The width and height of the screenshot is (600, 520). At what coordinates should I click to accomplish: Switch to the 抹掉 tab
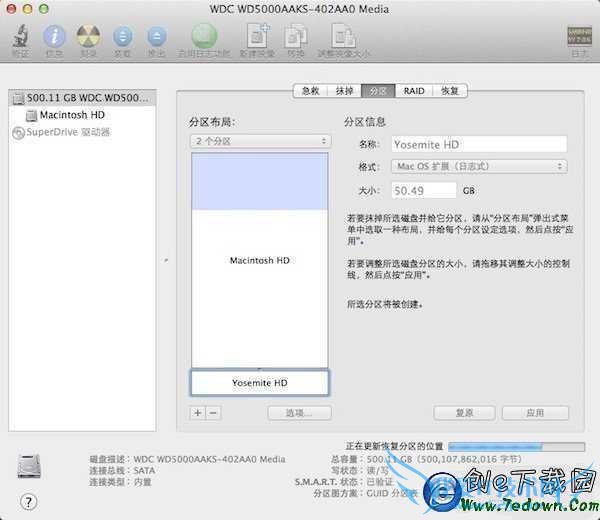click(x=344, y=91)
